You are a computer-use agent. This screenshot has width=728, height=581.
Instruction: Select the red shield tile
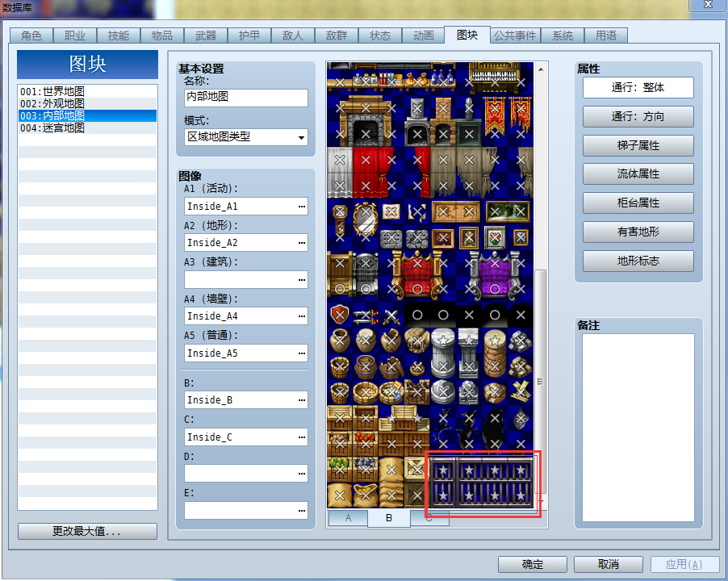tap(340, 315)
